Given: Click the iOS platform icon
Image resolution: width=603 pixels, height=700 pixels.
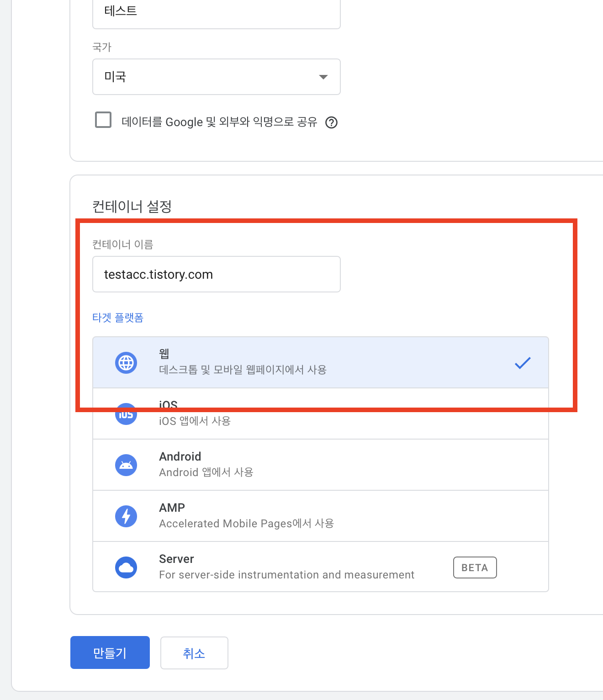Looking at the screenshot, I should coord(126,414).
